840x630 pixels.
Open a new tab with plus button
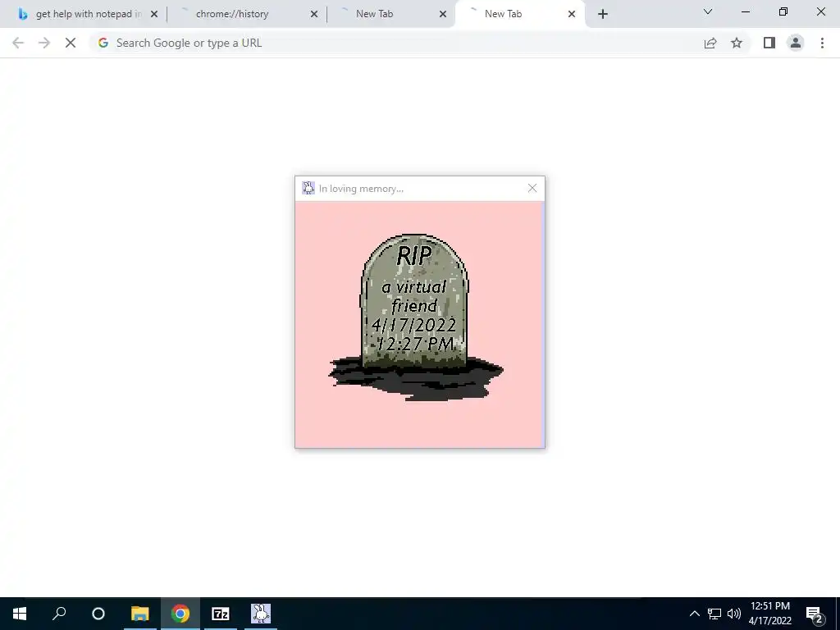pyautogui.click(x=603, y=14)
